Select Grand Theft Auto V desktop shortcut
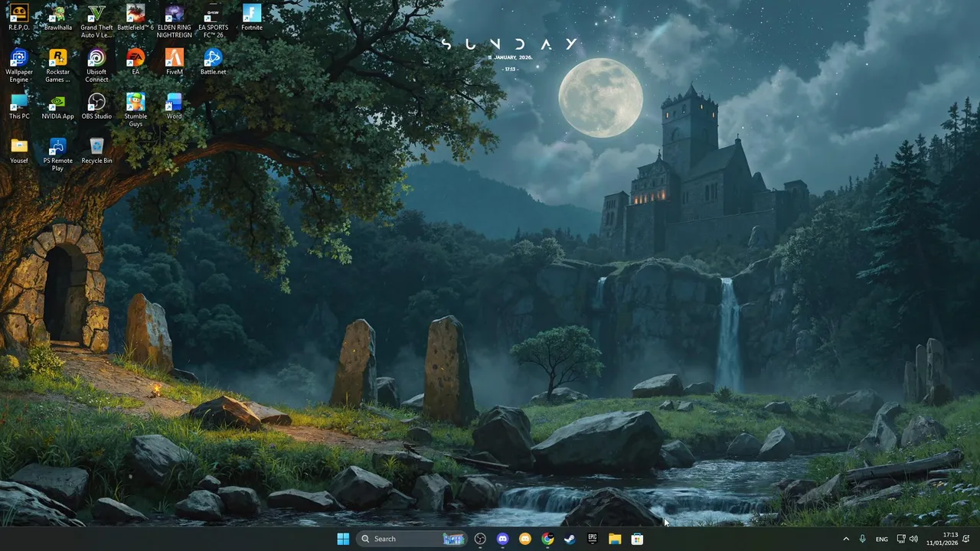Viewport: 980px width, 551px height. click(x=96, y=21)
